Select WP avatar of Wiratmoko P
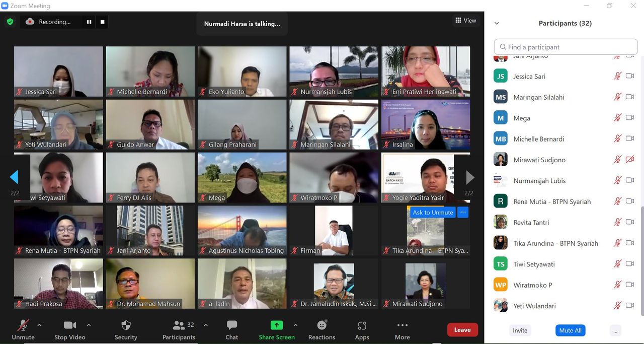Viewport: 644px width, 344px height. pyautogui.click(x=501, y=285)
